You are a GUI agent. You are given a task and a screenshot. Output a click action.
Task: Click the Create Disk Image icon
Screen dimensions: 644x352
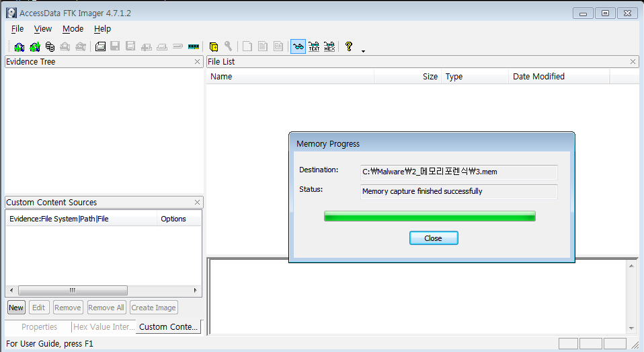[100, 46]
